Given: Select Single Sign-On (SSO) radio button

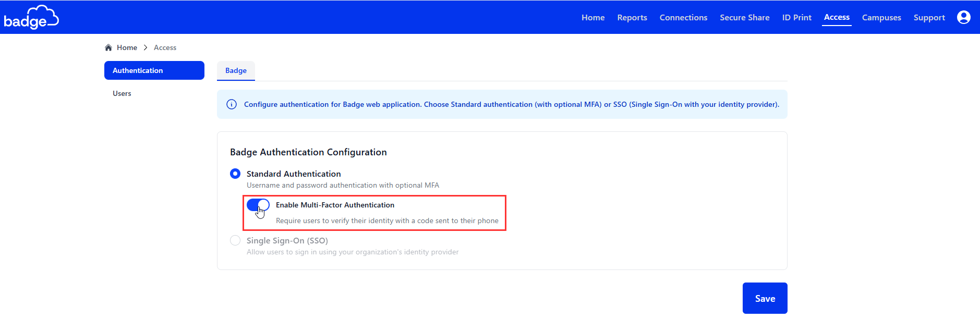Looking at the screenshot, I should point(235,240).
